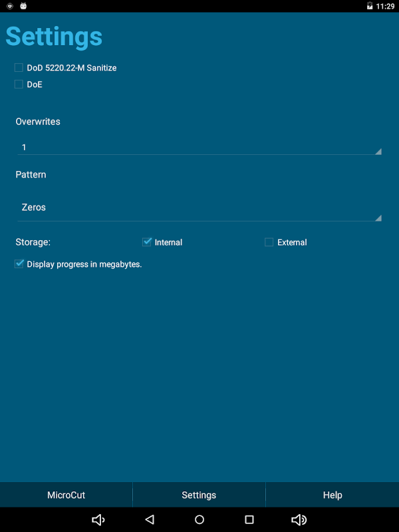
Task: Uncheck the Internal storage checkbox
Action: click(146, 242)
